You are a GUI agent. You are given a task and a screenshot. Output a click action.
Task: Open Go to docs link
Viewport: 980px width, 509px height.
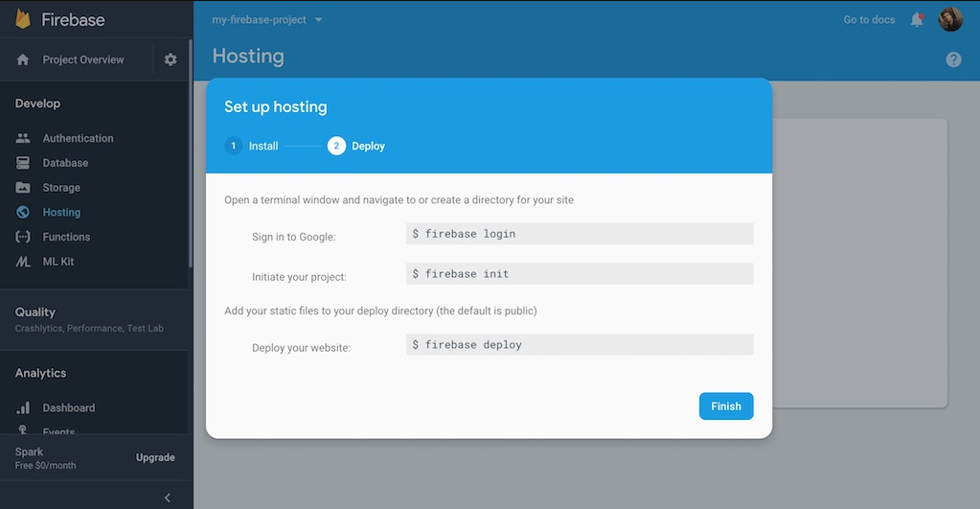pos(869,19)
